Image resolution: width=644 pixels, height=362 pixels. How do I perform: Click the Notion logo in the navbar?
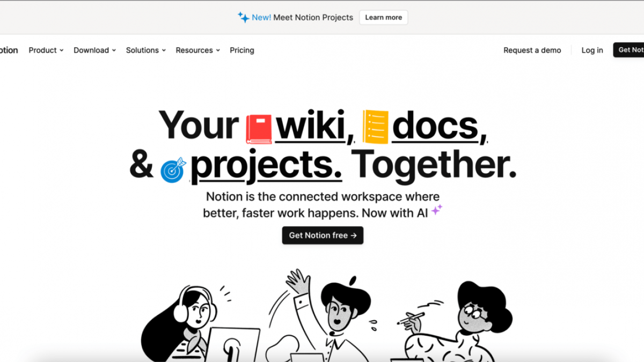pos(9,50)
